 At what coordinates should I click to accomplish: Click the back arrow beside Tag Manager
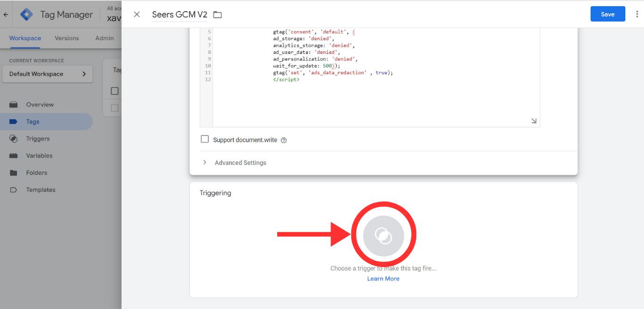6,15
